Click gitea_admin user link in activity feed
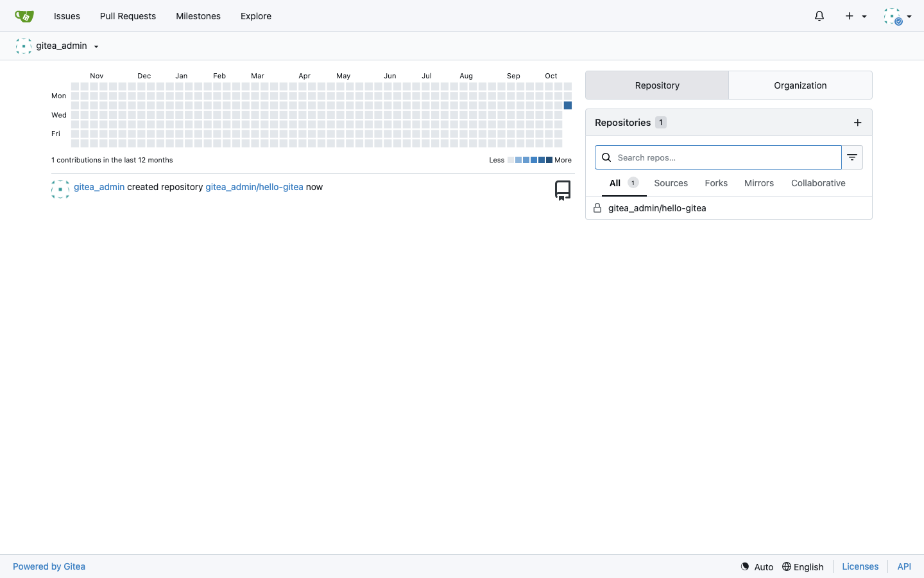The height and width of the screenshot is (578, 924). (99, 187)
